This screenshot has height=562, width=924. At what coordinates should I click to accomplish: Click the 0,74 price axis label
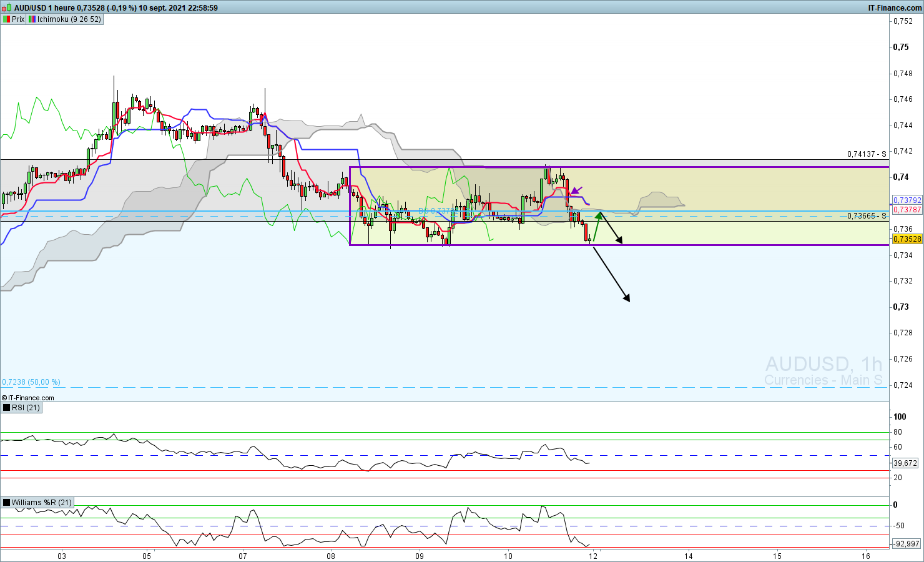pos(901,177)
